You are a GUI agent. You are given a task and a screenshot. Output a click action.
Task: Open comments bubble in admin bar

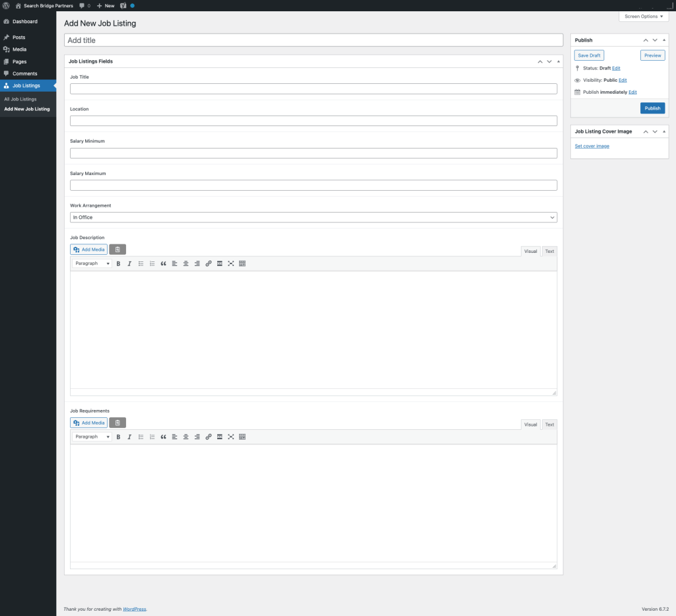(x=84, y=5)
